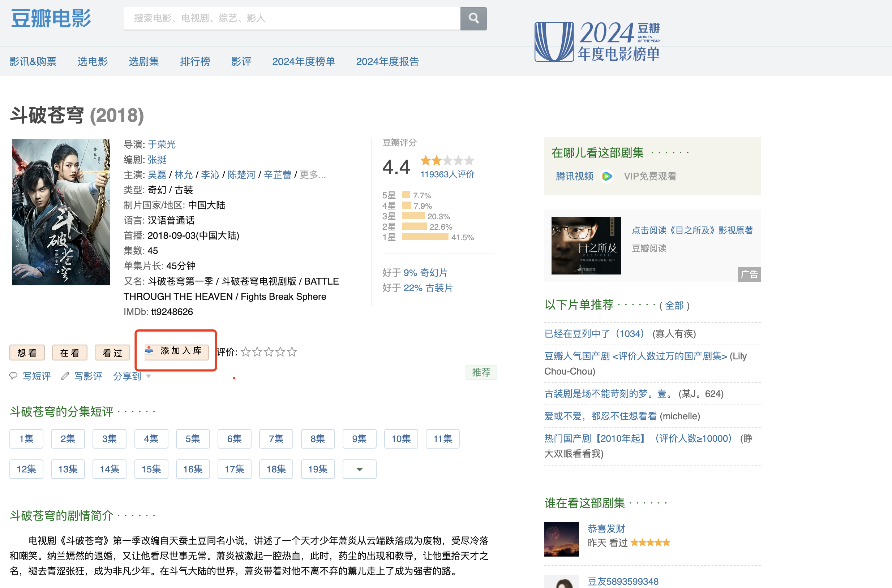The width and height of the screenshot is (892, 588).
Task: Focus the movie search input field
Action: click(x=292, y=18)
